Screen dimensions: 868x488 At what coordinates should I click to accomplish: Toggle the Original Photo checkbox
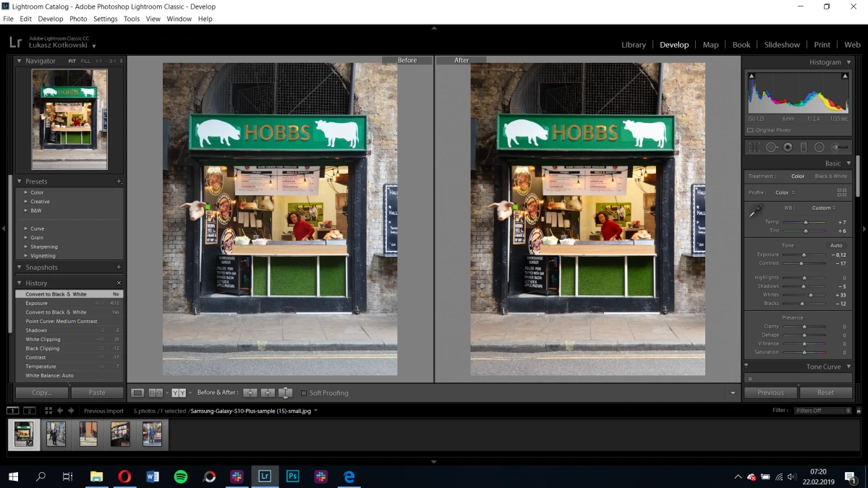coord(750,130)
